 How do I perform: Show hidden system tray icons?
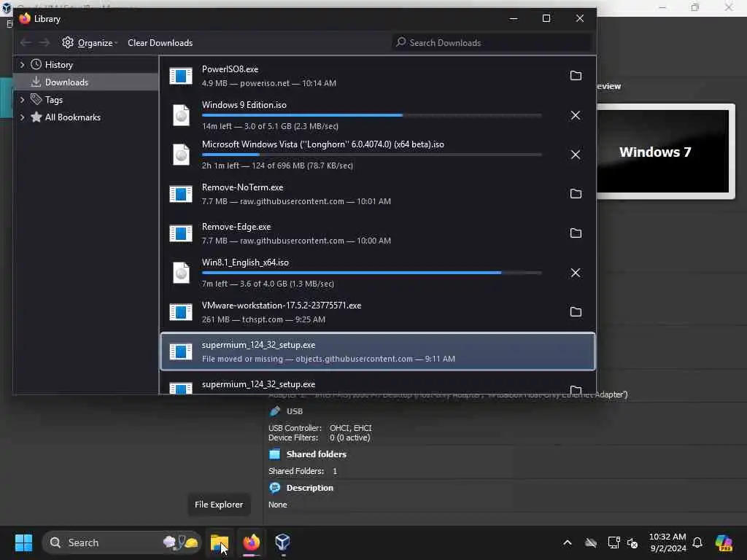point(568,542)
